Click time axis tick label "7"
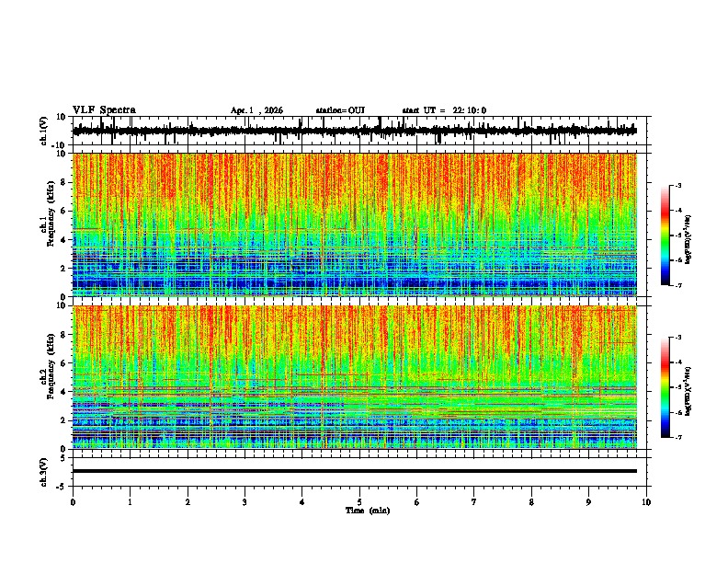Screen dimensions: 728x563 point(474,502)
